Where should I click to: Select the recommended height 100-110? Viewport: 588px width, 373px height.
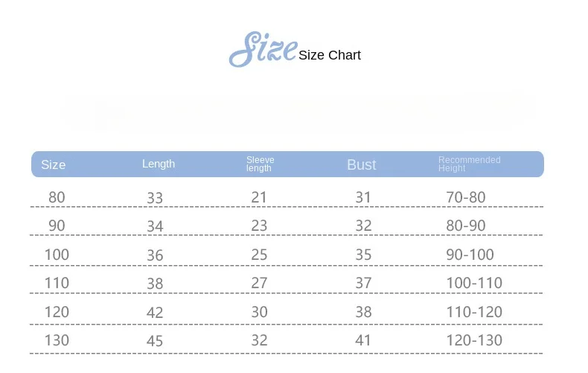(474, 283)
